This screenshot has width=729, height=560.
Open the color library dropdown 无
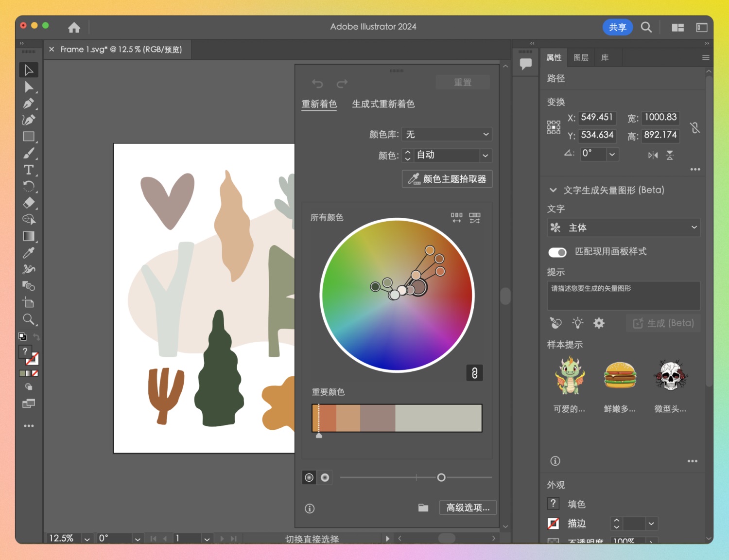(x=447, y=134)
